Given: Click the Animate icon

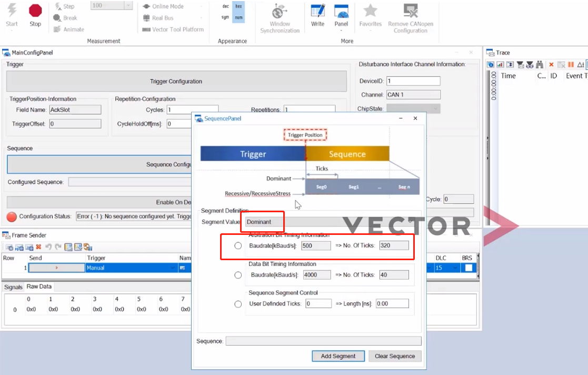Looking at the screenshot, I should (57, 29).
